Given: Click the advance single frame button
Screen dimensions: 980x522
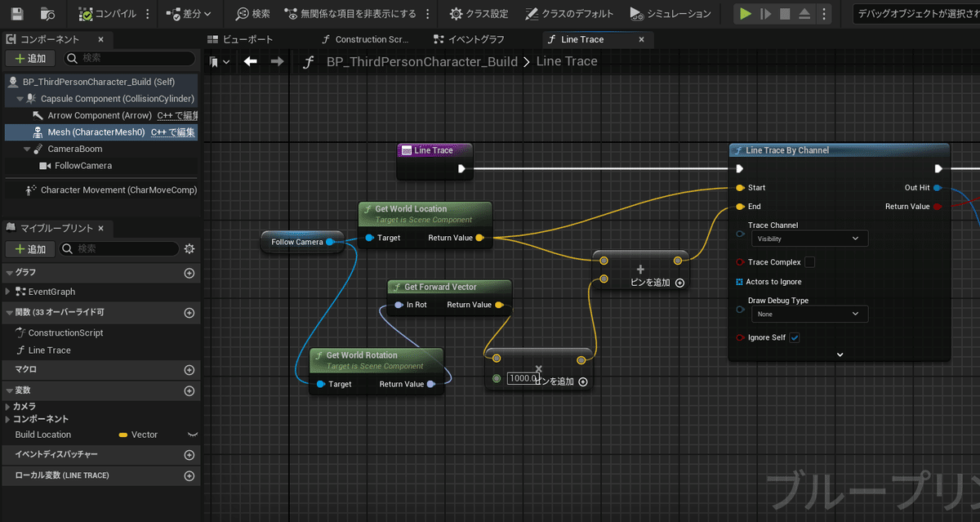Looking at the screenshot, I should 765,14.
